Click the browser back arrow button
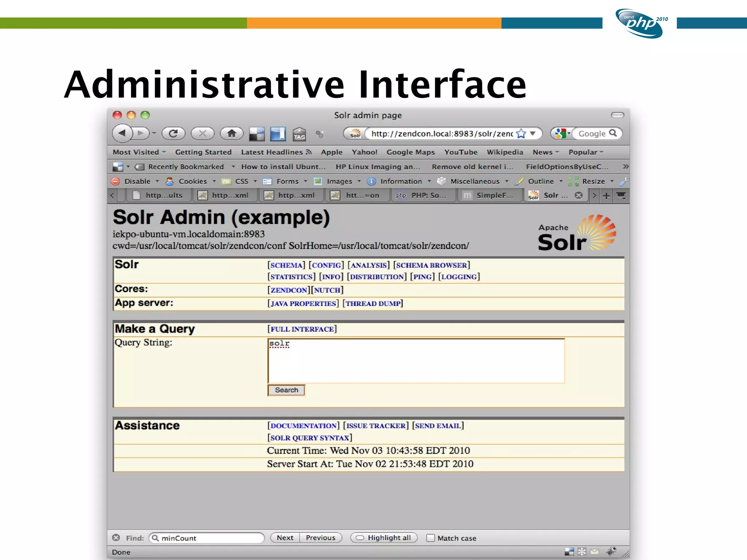Image resolution: width=747 pixels, height=560 pixels. click(x=123, y=133)
